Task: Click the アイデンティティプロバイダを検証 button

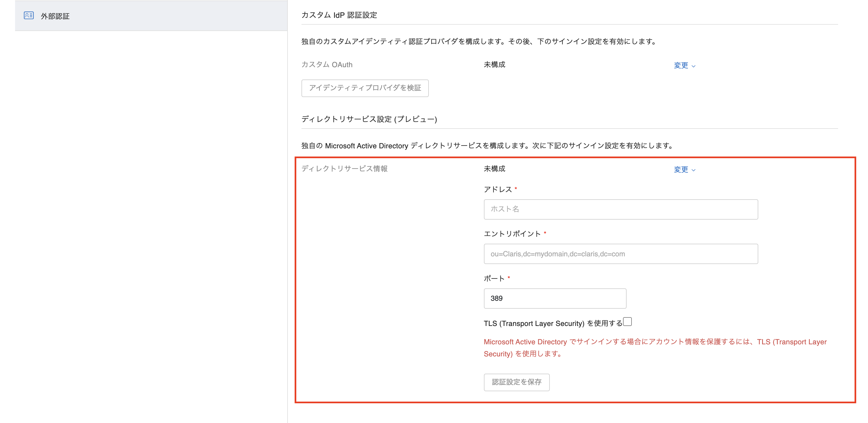Action: [x=365, y=88]
